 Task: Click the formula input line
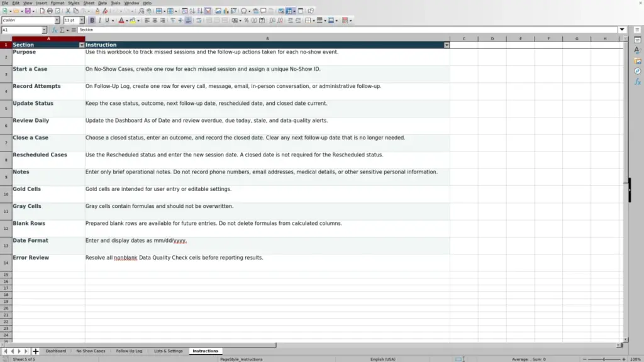tap(347, 30)
